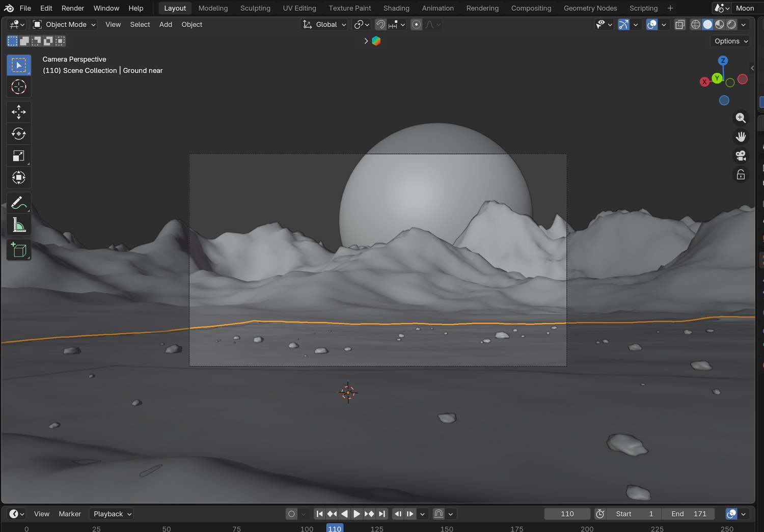Image resolution: width=764 pixels, height=532 pixels.
Task: Play the animation forward
Action: coord(357,514)
